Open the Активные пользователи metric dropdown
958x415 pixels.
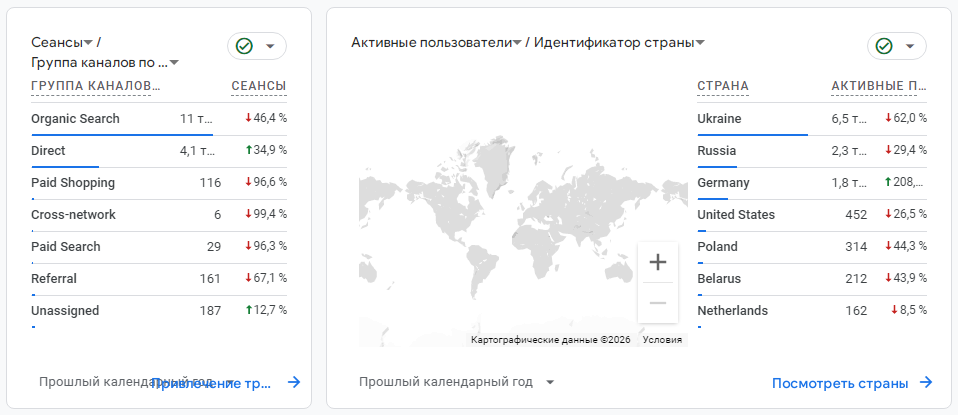(516, 43)
